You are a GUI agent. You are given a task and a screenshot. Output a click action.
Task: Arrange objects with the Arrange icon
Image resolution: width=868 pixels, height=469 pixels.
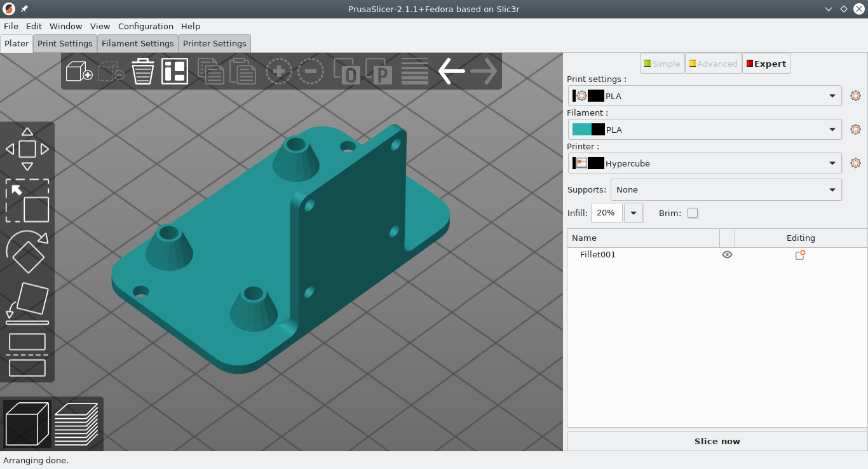pos(174,71)
